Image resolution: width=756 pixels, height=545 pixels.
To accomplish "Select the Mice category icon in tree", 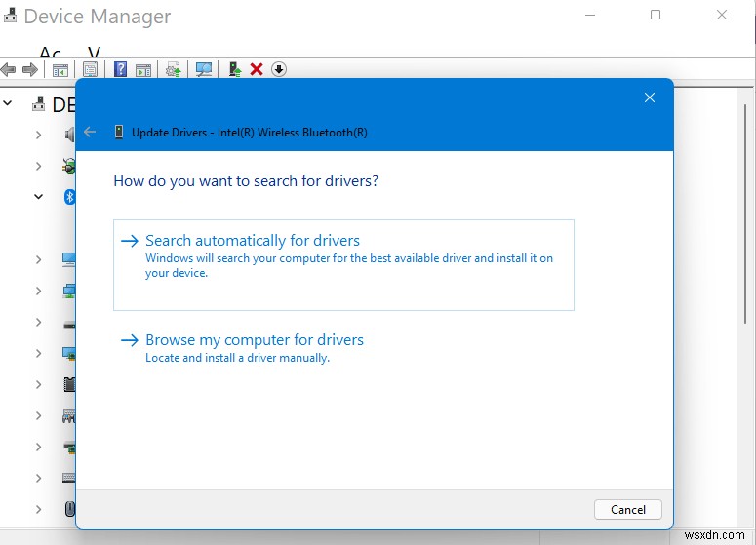I will point(70,509).
